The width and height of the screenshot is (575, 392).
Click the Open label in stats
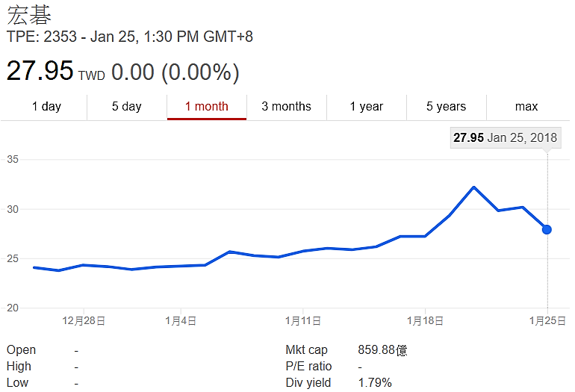pos(21,350)
